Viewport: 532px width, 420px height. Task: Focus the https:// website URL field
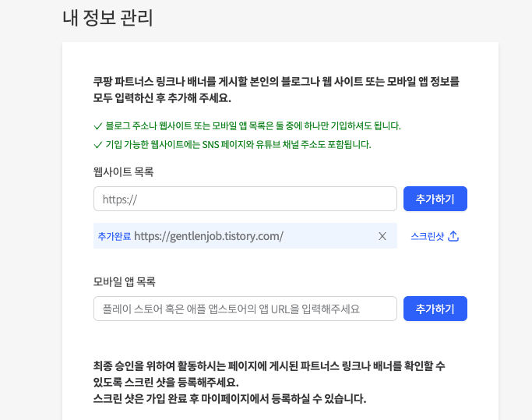pyautogui.click(x=245, y=199)
